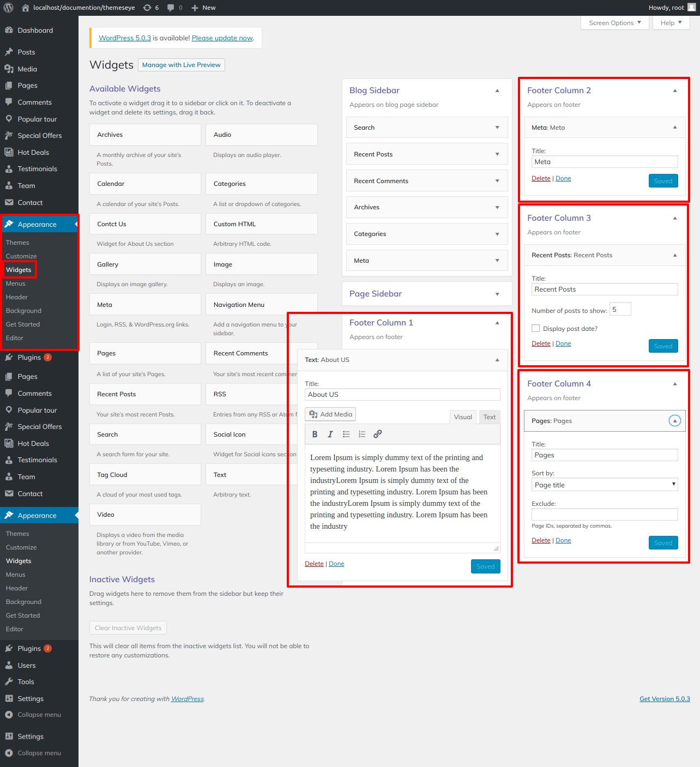Open Tools via its wrench icon
This screenshot has width=700, height=767.
point(9,682)
